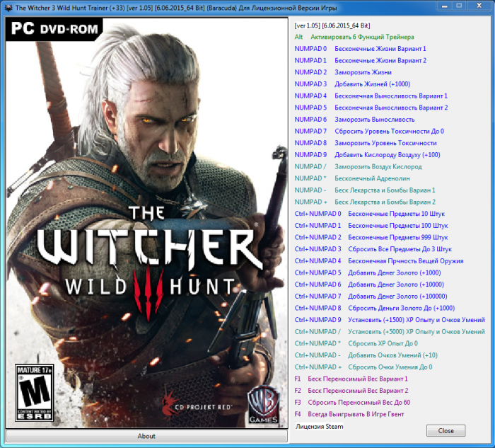The width and height of the screenshot is (495, 448).
Task: Click 'NUMPAD * Бесконечный Адренолин'
Action: tap(352, 178)
